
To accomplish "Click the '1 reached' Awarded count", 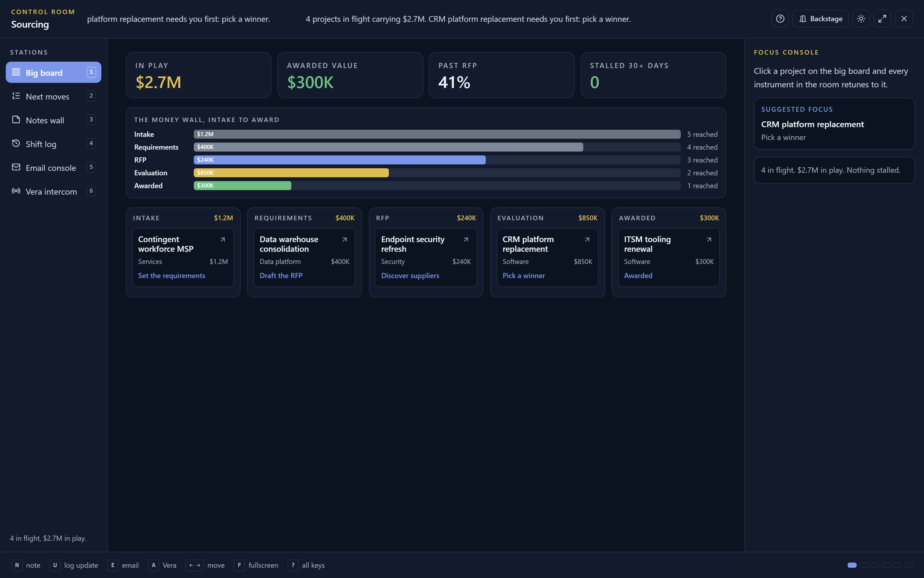I will [x=702, y=186].
